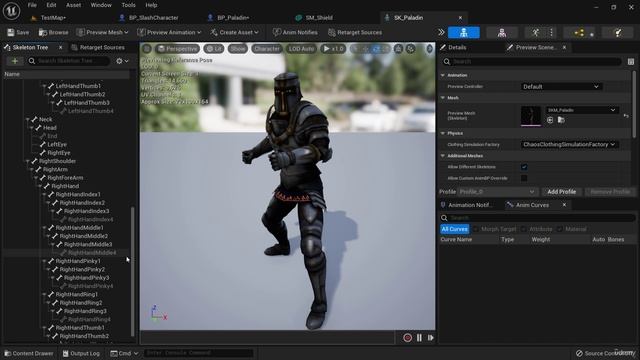The height and width of the screenshot is (360, 640).
Task: Open the Skeleton editor mode
Action: [464, 33]
